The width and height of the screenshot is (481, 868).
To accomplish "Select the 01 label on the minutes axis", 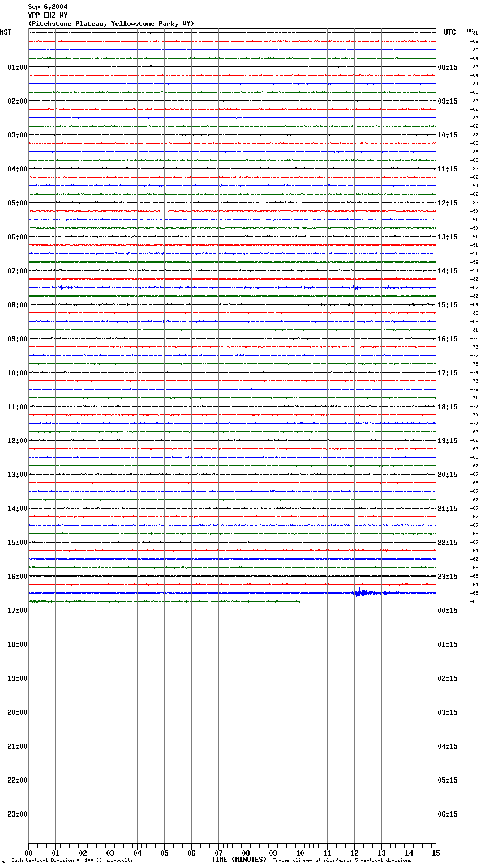I will coord(55,853).
